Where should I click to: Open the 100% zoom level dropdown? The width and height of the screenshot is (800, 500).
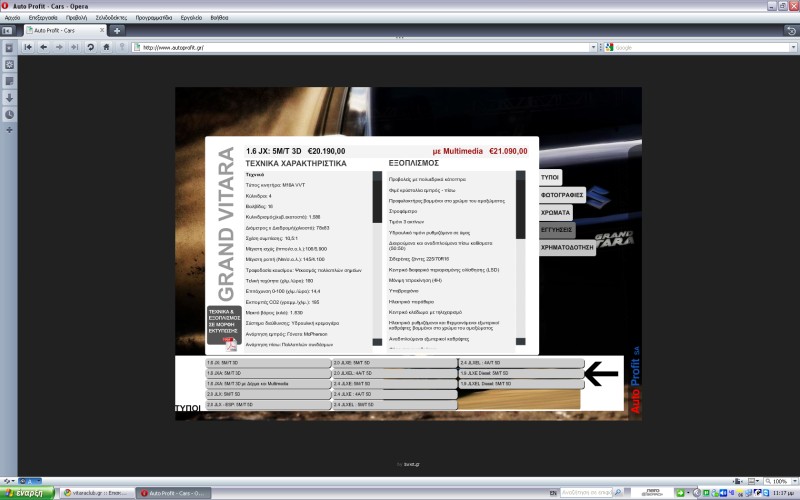794,481
